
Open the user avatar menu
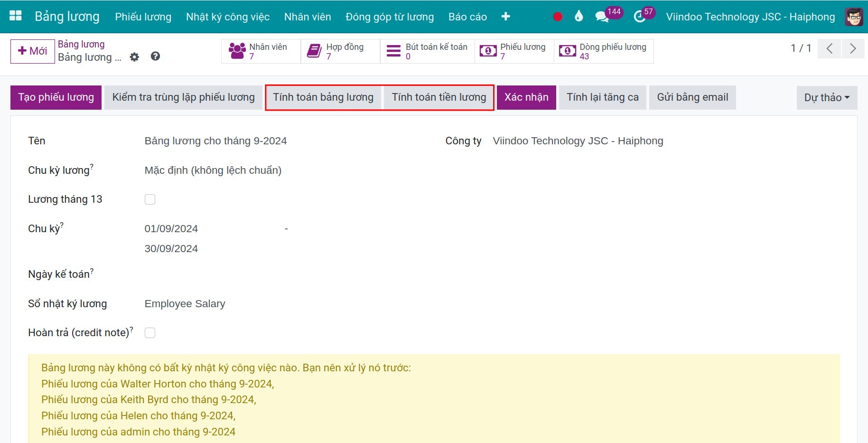coord(854,17)
